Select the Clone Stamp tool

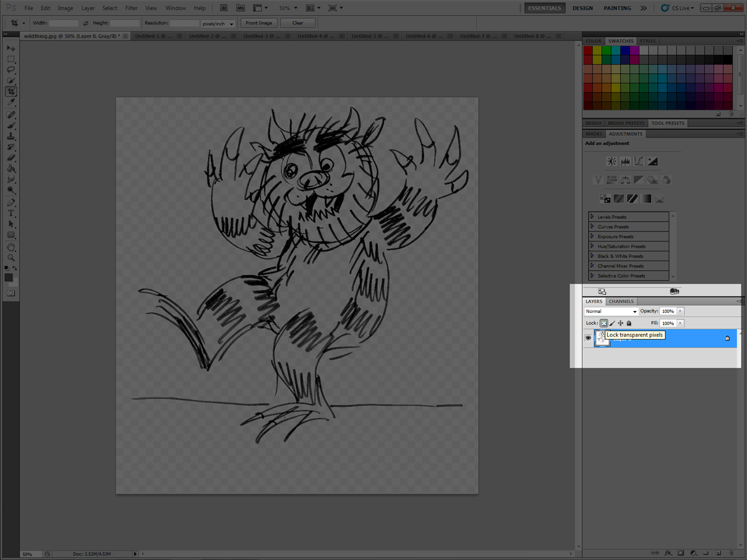(x=11, y=136)
